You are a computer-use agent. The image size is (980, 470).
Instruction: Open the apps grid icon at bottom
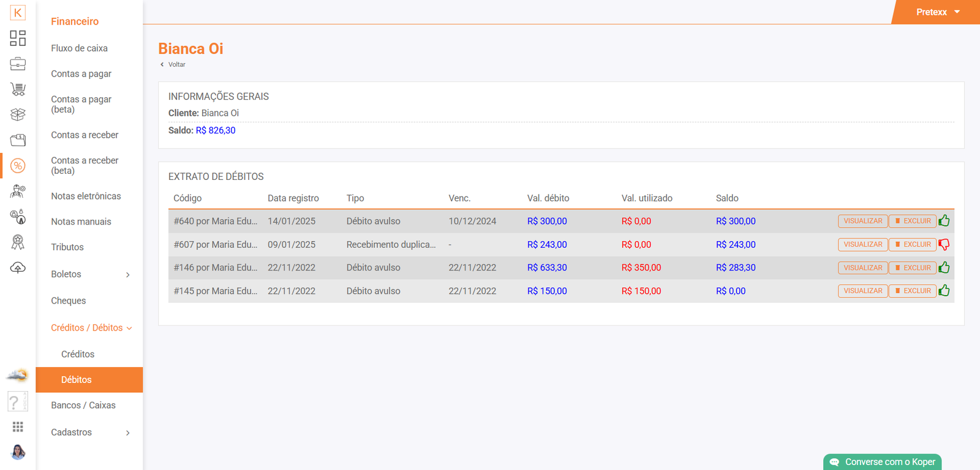point(18,427)
